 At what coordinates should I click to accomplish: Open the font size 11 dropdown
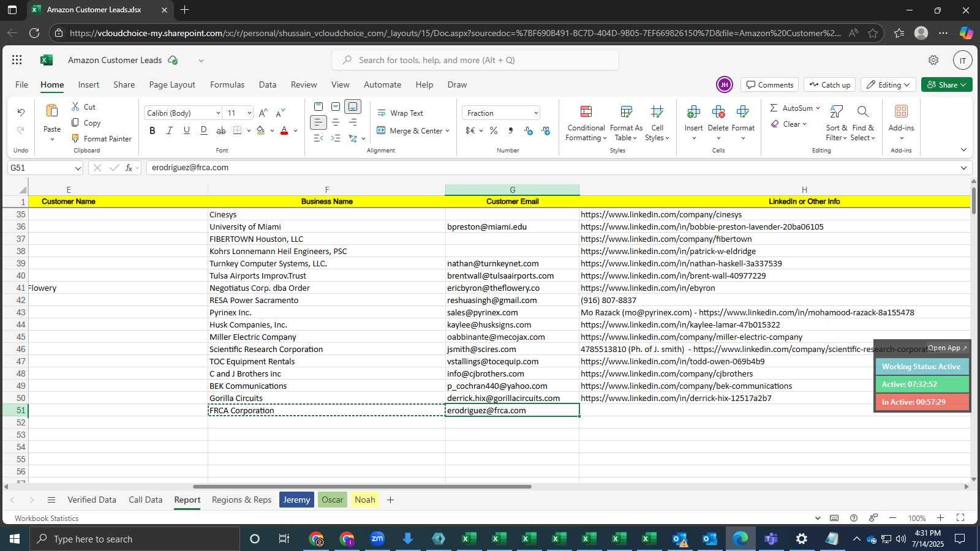pyautogui.click(x=249, y=113)
